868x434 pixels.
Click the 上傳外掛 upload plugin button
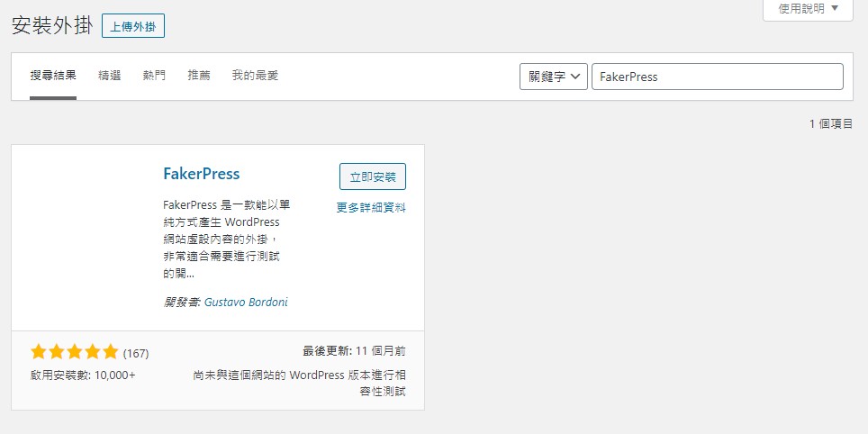[x=133, y=26]
